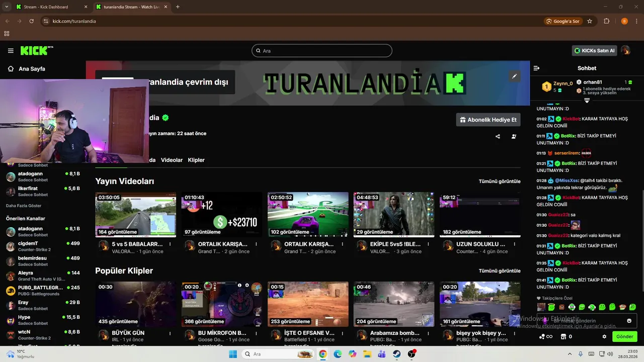The width and height of the screenshot is (644, 362).
Task: Open the 59:12 UZUN SOLUKLU video thumbnail
Action: click(480, 214)
